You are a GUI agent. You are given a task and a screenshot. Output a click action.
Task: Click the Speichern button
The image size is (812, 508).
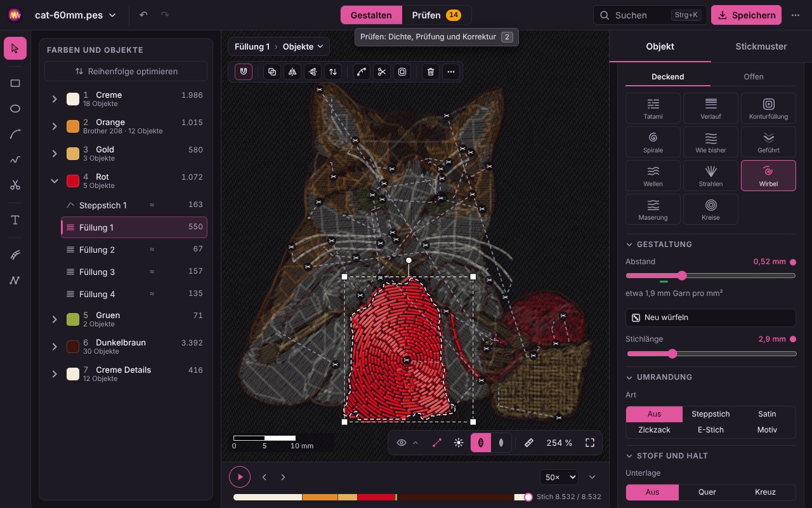747,15
